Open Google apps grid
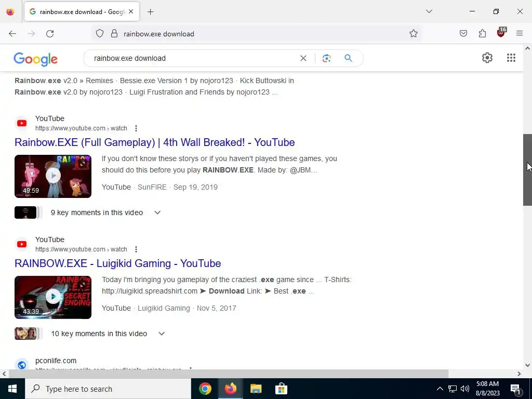 pyautogui.click(x=511, y=58)
